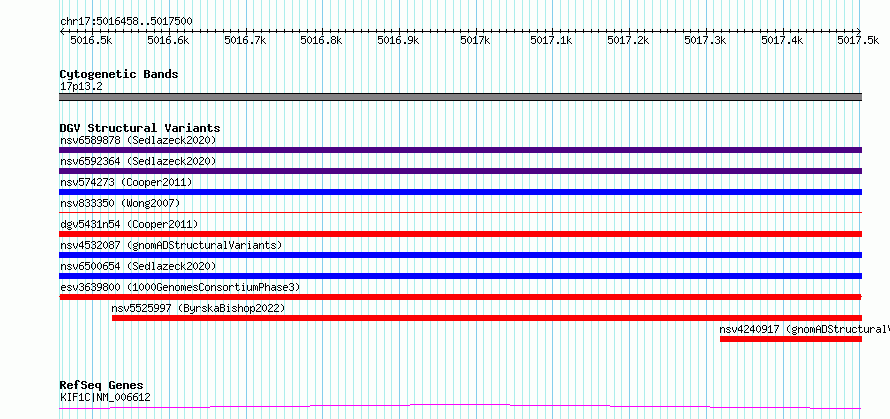Click the gray 17p13.2 cytogenetic band bar
This screenshot has height=419, width=890.
[460, 97]
